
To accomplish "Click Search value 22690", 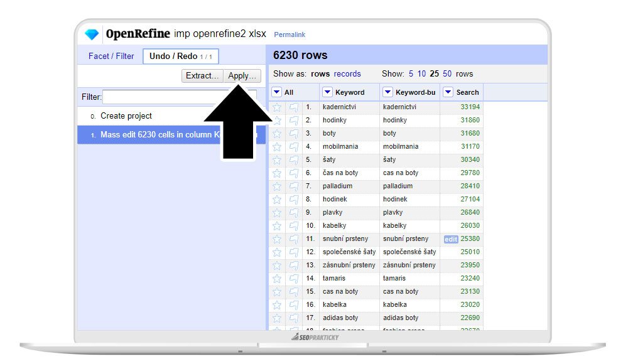I will coord(470,318).
